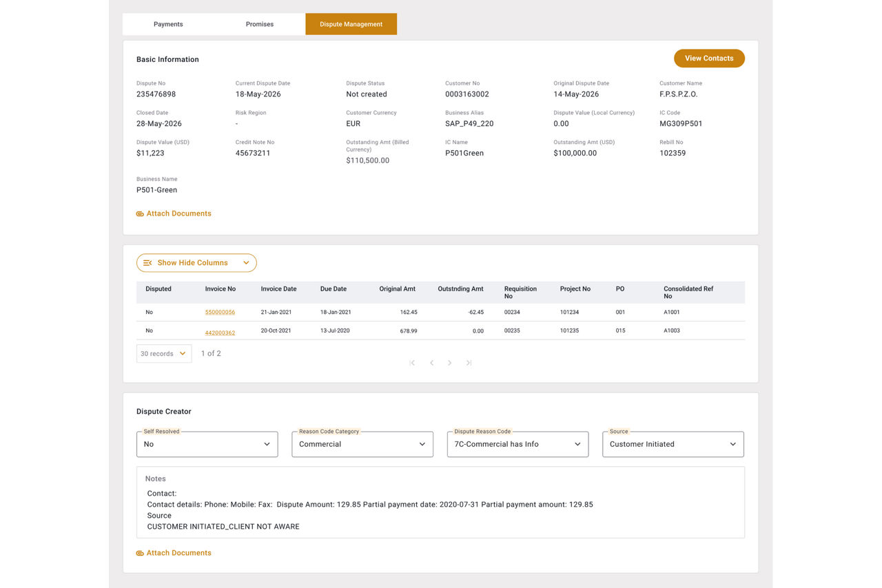
Task: Click the Closed Date value 28-May-2026
Action: pos(159,124)
